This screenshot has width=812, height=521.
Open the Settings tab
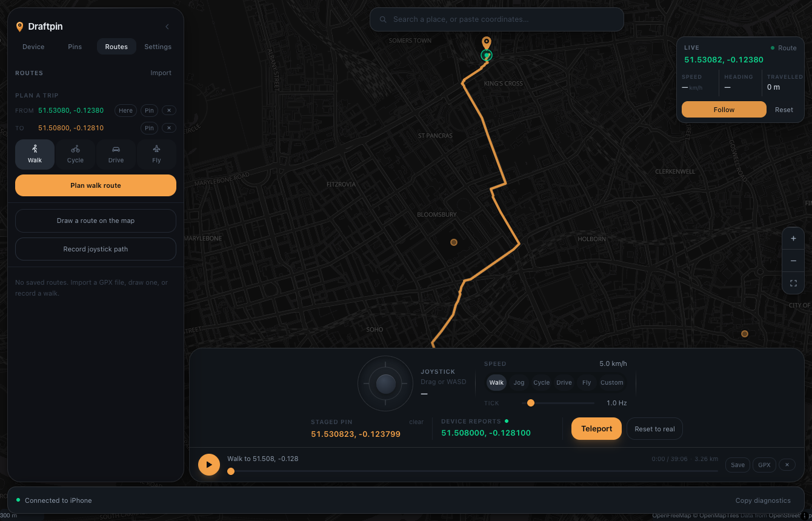(x=158, y=47)
